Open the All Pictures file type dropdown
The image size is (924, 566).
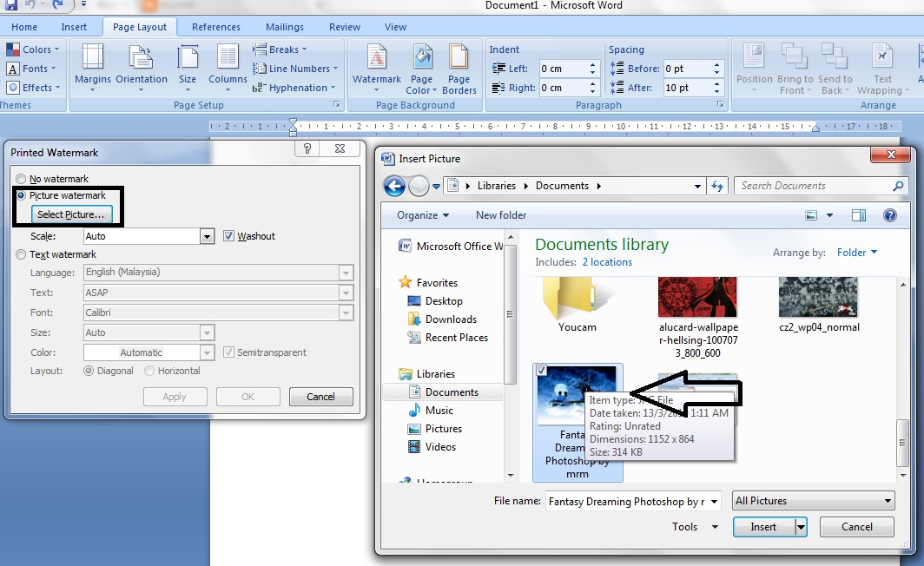[888, 501]
